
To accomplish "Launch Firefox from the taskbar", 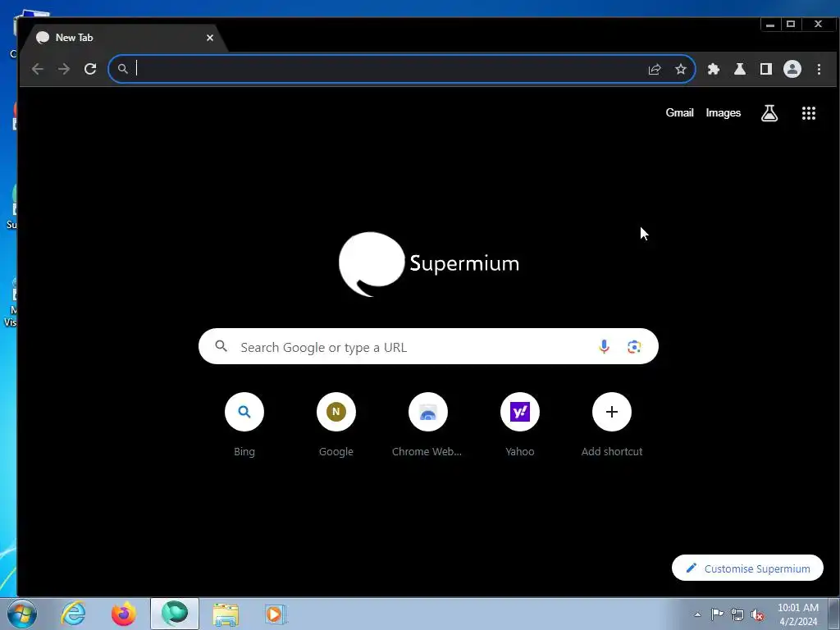I will point(124,614).
